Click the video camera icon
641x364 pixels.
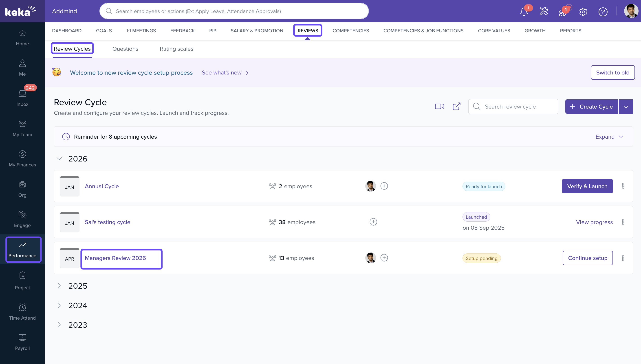point(439,107)
